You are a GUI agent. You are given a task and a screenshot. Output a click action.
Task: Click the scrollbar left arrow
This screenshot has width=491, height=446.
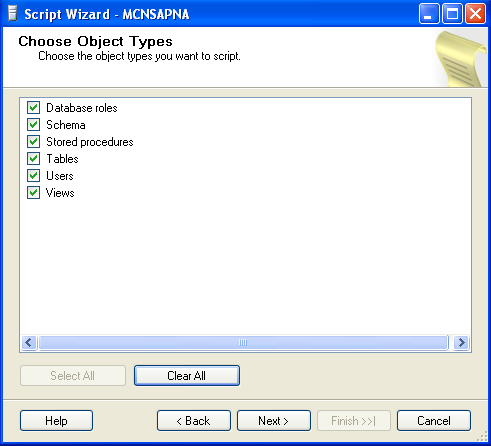(x=29, y=343)
